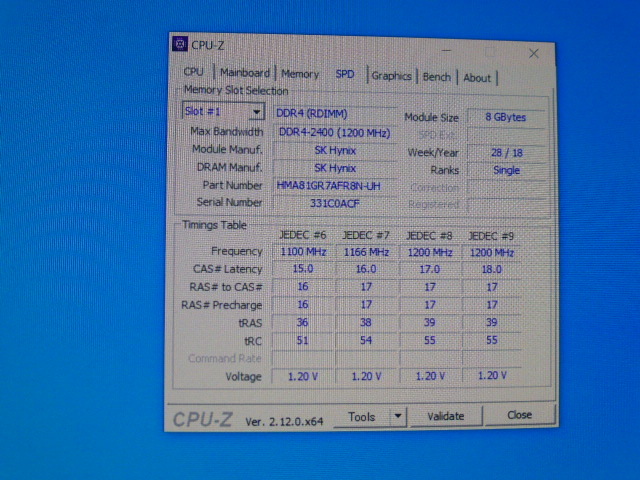This screenshot has width=640, height=480.
Task: Click the CAS# Latency 18.0 cell
Action: tap(491, 269)
